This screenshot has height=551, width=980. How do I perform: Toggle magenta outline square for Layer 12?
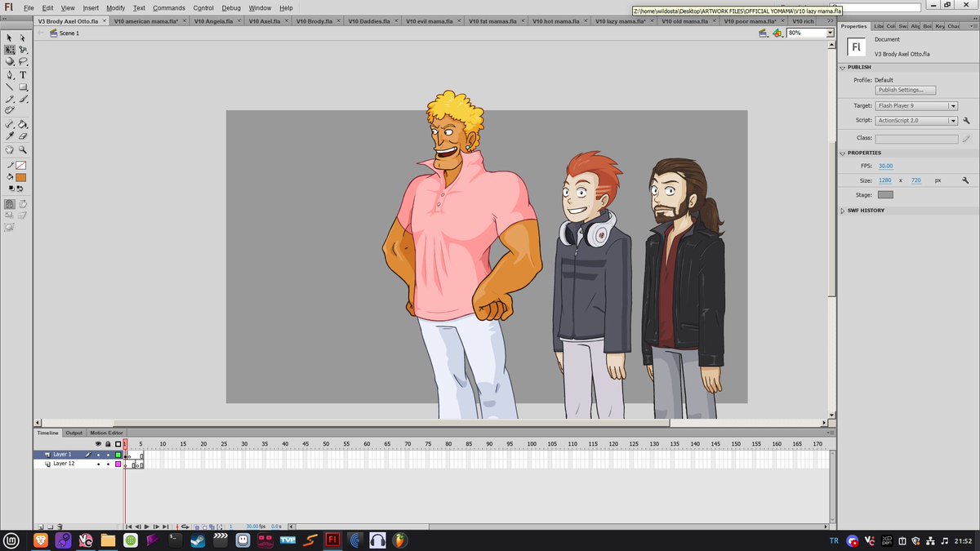[118, 464]
